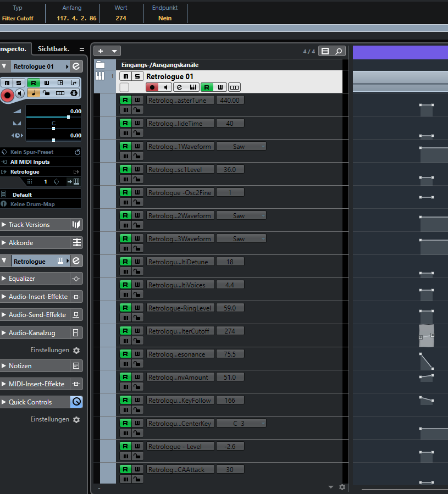This screenshot has height=494, width=448.
Task: Open gear settings below Quick Controls
Action: [x=76, y=420]
